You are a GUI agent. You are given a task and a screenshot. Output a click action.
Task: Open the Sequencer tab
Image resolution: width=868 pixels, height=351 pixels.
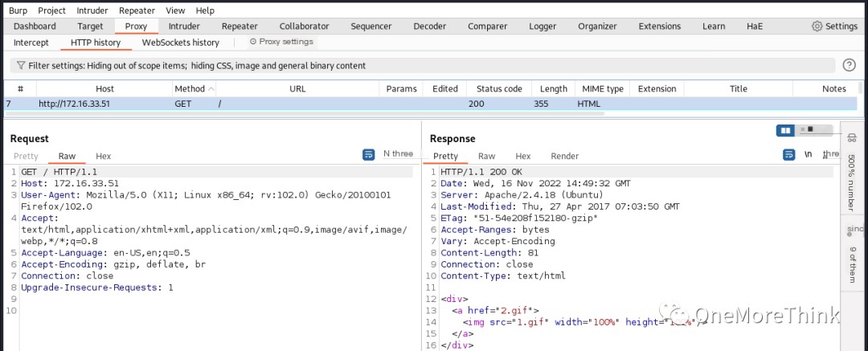pos(371,26)
